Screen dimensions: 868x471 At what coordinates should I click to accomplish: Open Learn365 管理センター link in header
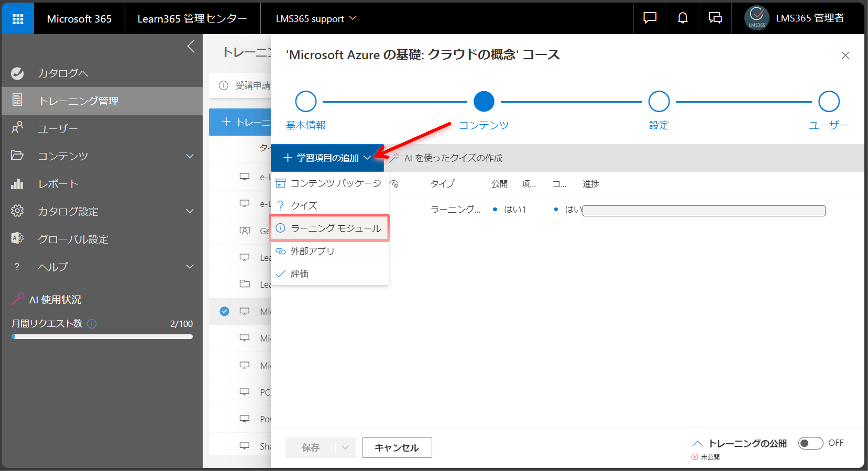tap(192, 19)
